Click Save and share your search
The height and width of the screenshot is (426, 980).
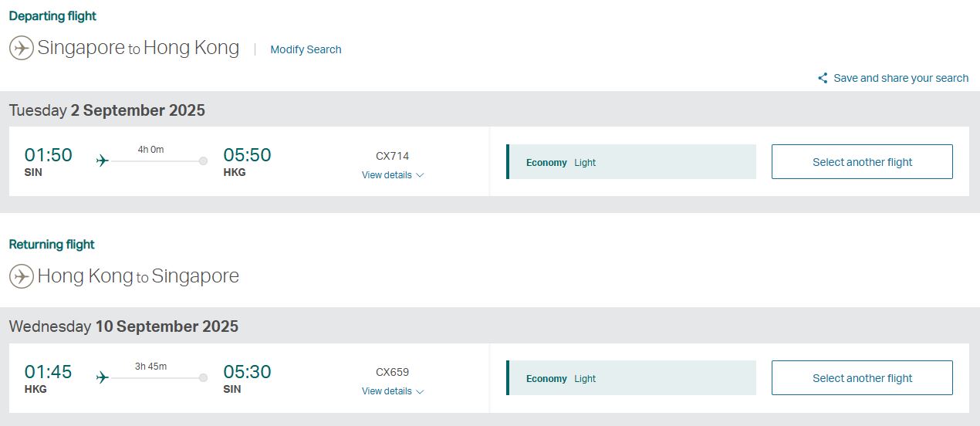tap(901, 78)
